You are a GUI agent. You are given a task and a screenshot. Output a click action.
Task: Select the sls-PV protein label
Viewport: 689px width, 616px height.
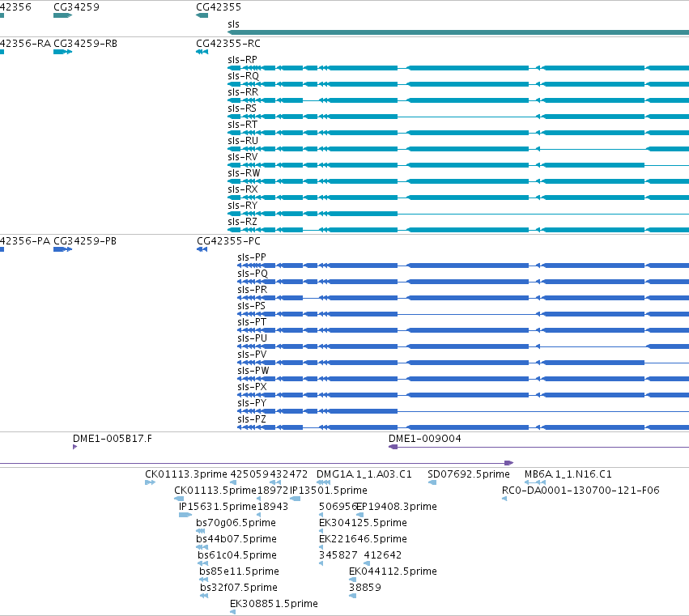pos(252,355)
